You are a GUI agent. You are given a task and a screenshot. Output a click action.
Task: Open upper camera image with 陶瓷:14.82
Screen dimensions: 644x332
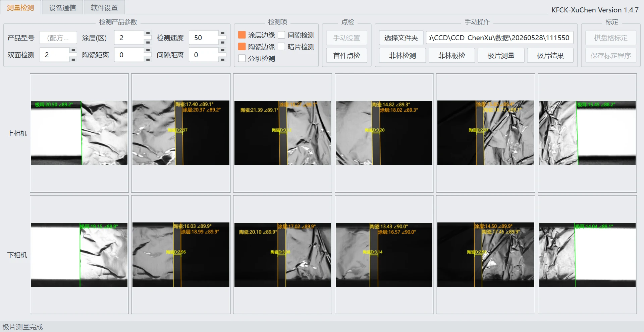384,133
